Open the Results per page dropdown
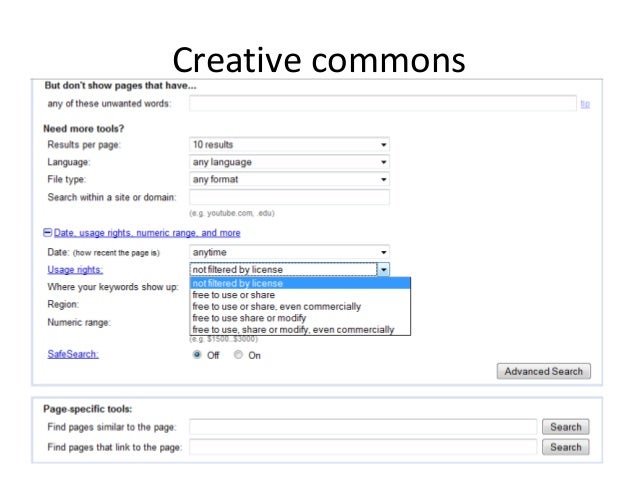Screen dimensions: 638x479 (289, 144)
